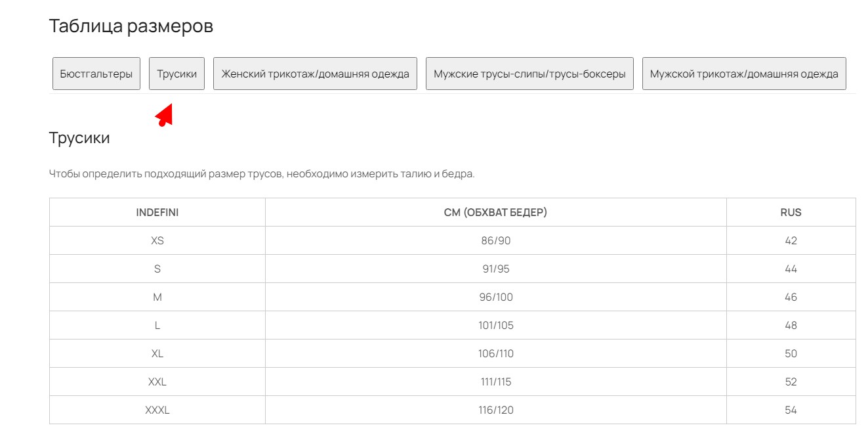Select the M size row label
The width and height of the screenshot is (868, 438).
tap(157, 297)
